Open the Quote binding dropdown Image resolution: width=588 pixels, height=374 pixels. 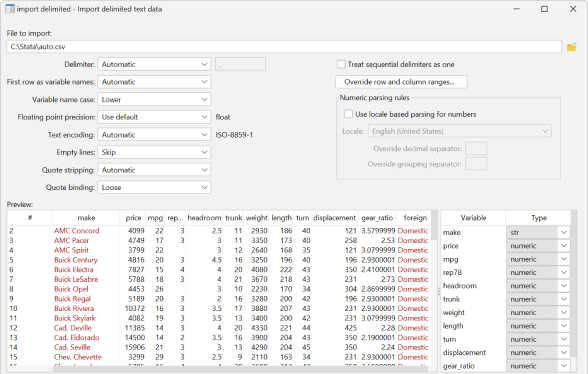pos(154,187)
